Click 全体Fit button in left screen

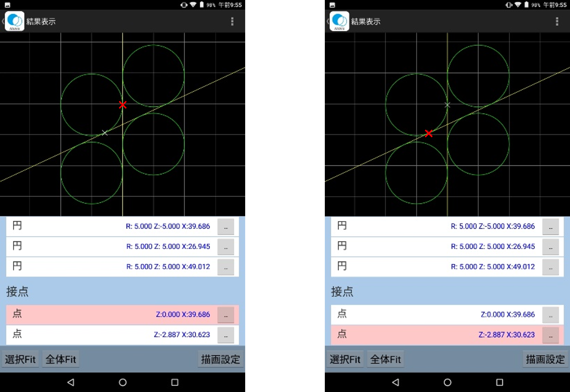coord(61,359)
